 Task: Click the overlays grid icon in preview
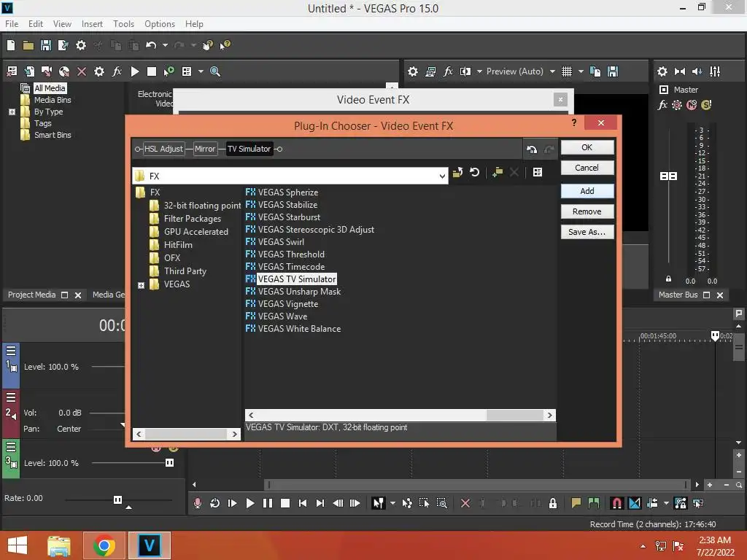point(566,71)
